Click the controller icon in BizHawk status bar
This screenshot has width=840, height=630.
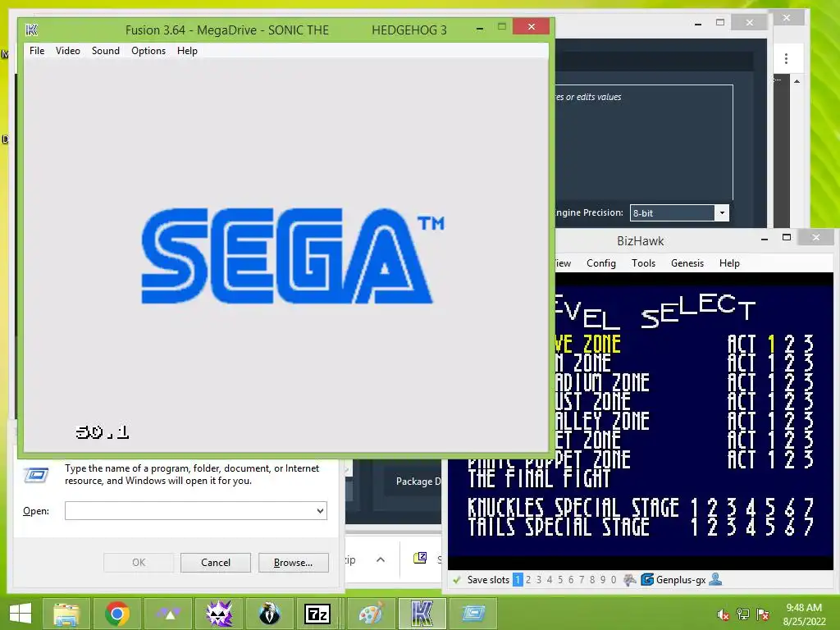[630, 580]
